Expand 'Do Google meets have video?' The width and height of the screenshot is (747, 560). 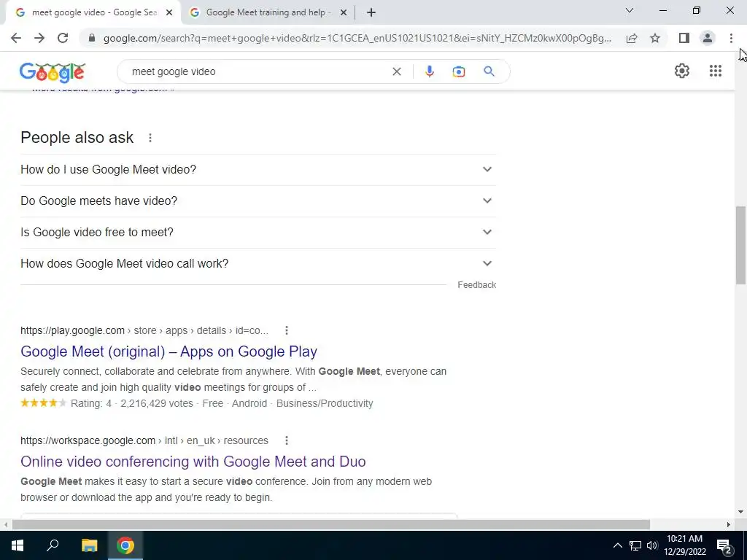point(258,201)
